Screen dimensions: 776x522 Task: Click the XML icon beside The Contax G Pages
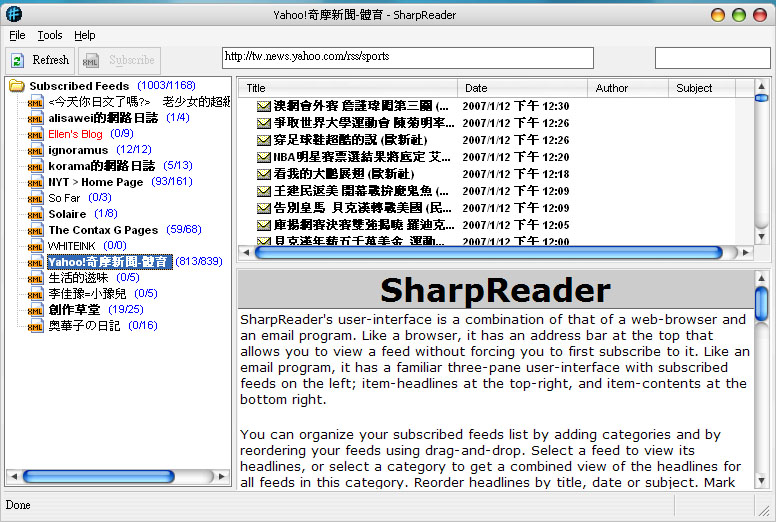pos(35,231)
